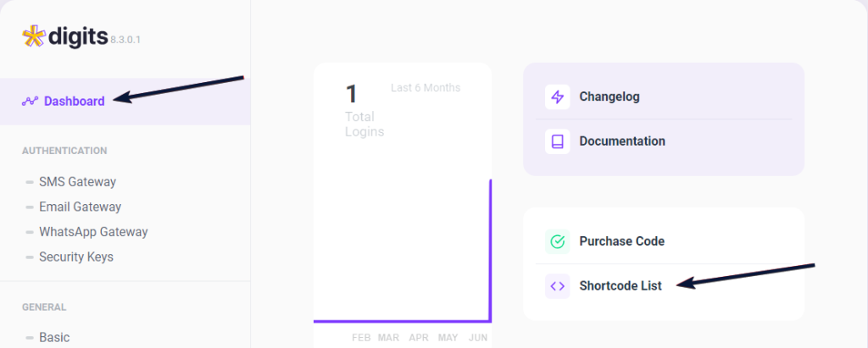Open SMS Gateway settings
868x348 pixels.
[77, 181]
